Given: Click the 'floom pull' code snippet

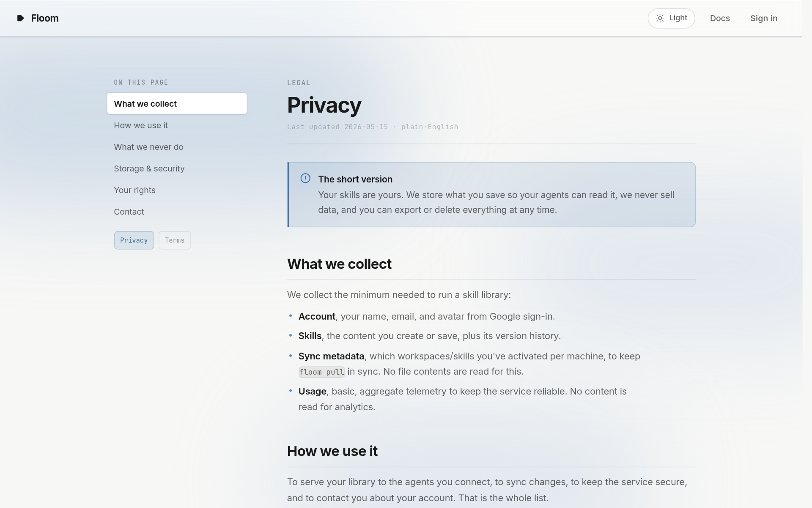Looking at the screenshot, I should [x=322, y=372].
